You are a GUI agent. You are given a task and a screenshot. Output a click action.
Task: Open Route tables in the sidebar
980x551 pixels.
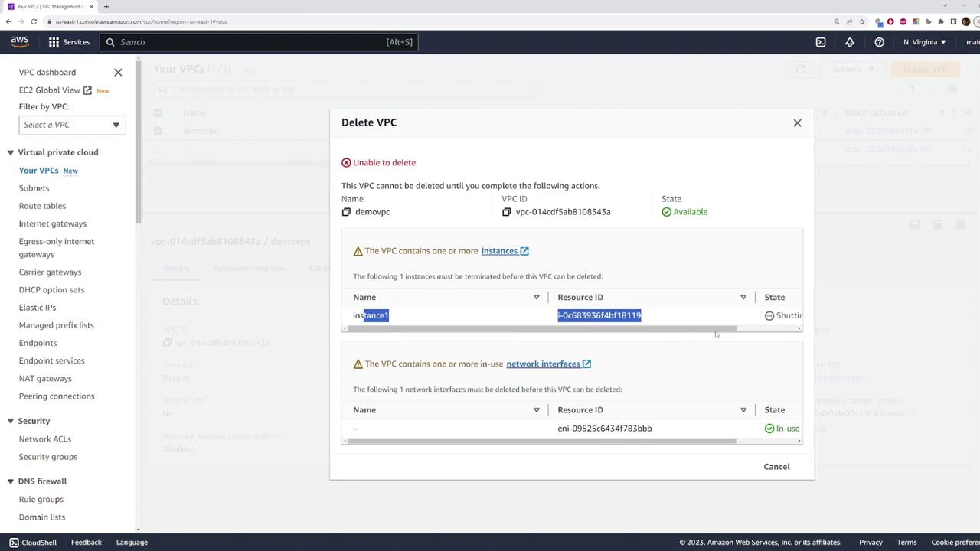coord(42,206)
